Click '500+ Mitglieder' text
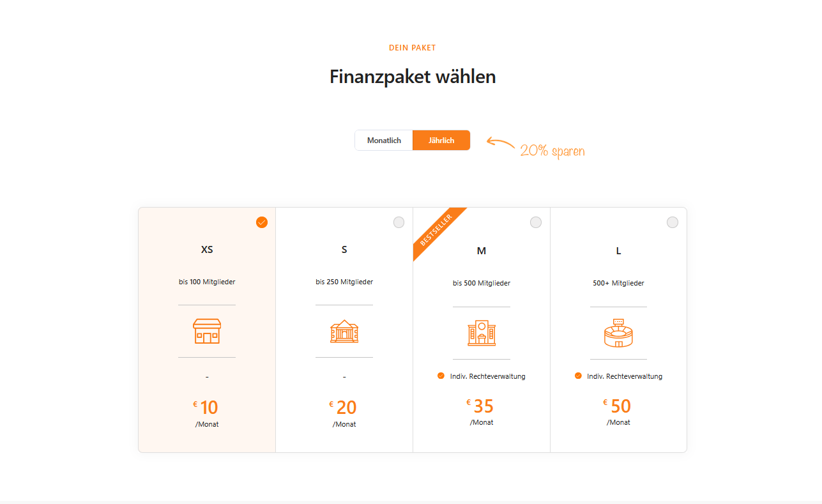 point(618,283)
